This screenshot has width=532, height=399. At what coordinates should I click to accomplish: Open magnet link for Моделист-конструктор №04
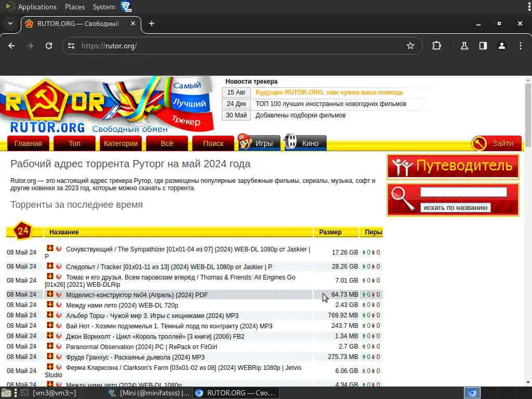click(x=59, y=294)
